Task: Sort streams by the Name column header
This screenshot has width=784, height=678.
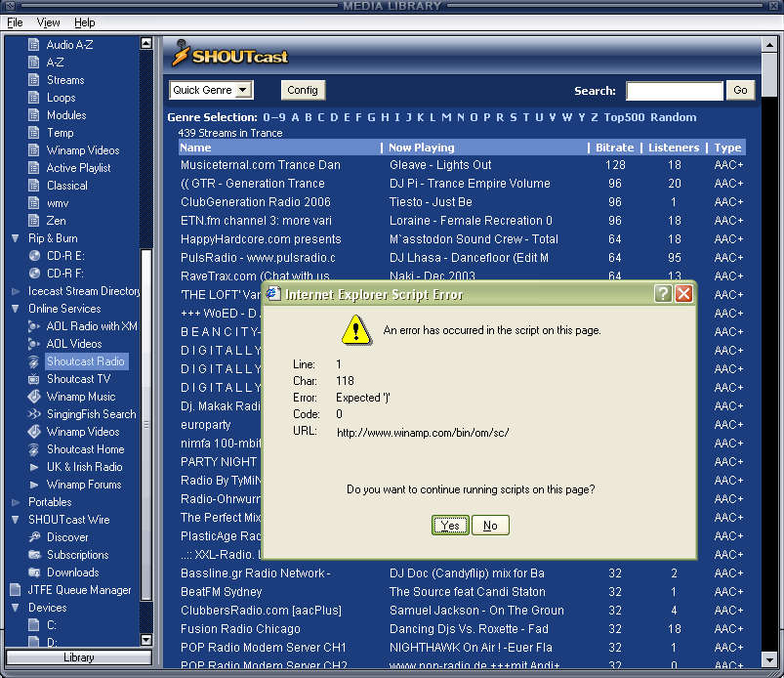Action: pos(195,148)
